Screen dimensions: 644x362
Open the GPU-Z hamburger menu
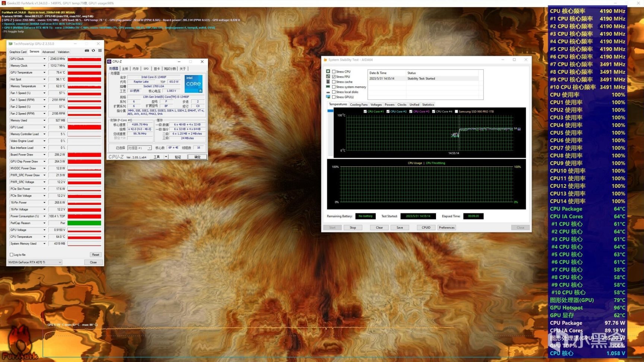pyautogui.click(x=100, y=51)
